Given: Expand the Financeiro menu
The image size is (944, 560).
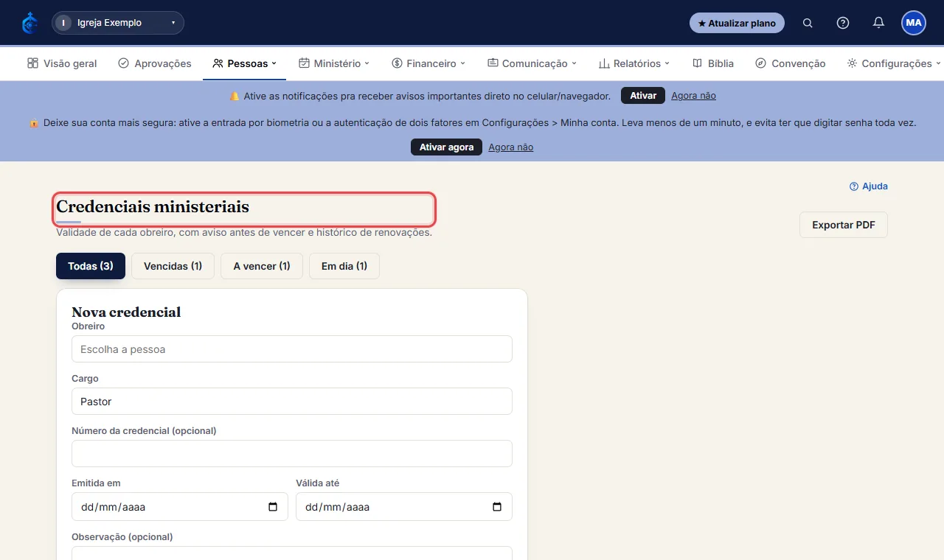Looking at the screenshot, I should [x=428, y=63].
